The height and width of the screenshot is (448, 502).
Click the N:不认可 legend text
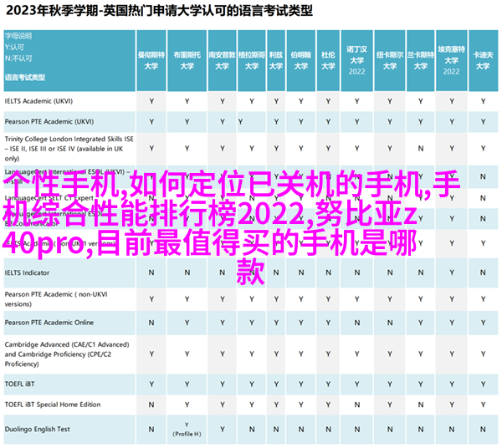(18, 59)
